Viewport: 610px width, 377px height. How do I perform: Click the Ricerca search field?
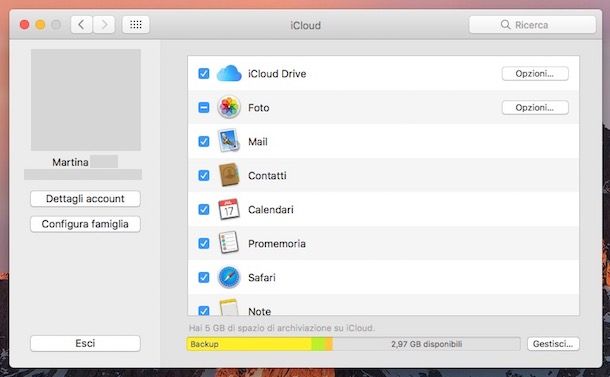pos(532,25)
